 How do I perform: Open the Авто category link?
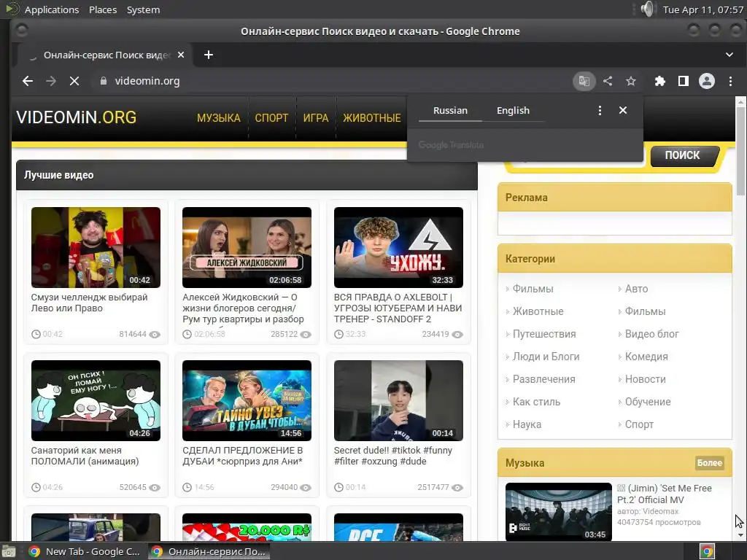point(636,289)
